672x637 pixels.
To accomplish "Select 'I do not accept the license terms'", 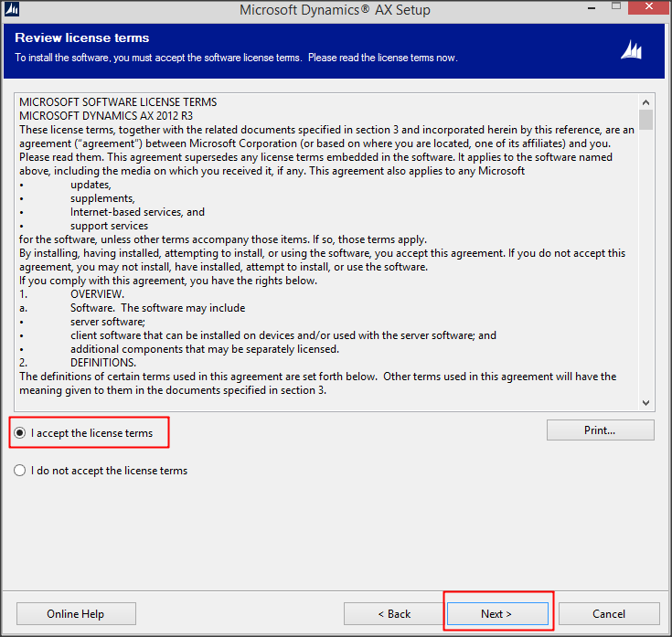I will point(20,471).
